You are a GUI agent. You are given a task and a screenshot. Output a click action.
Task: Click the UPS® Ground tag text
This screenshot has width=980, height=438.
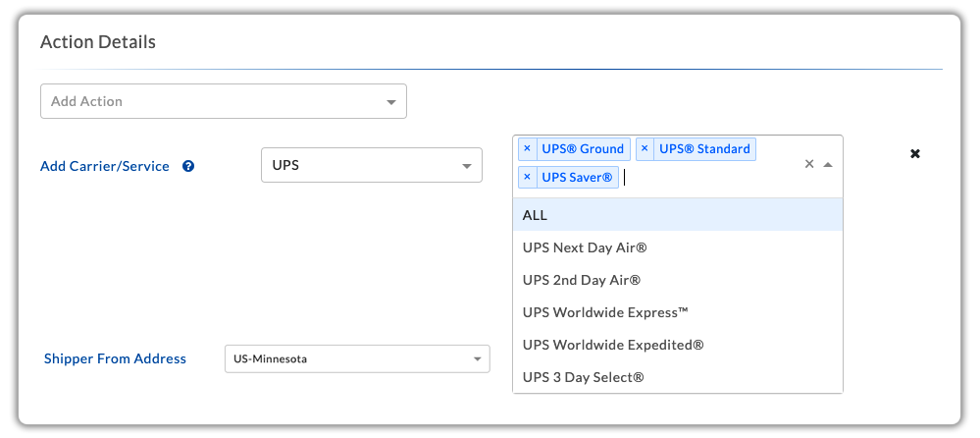(583, 149)
